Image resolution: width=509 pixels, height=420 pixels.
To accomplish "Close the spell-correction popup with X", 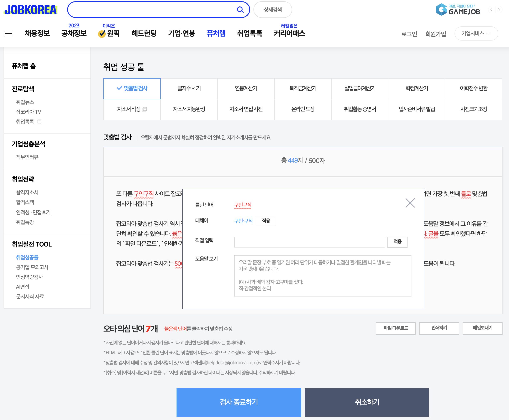I will click(410, 203).
